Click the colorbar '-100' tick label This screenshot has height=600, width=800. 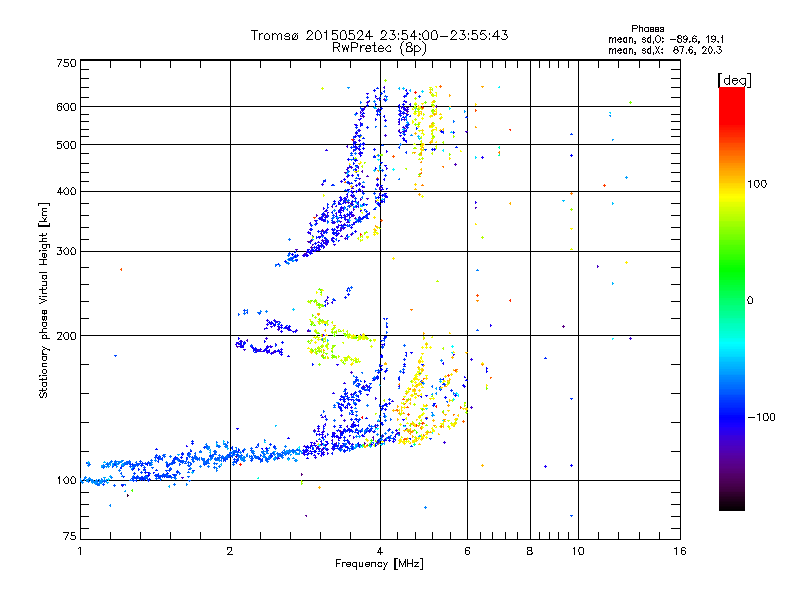coord(761,417)
